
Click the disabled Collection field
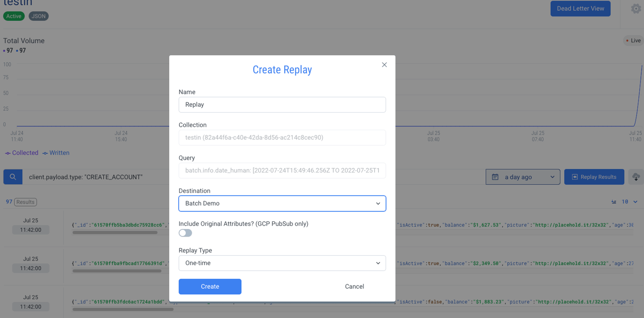coord(282,138)
